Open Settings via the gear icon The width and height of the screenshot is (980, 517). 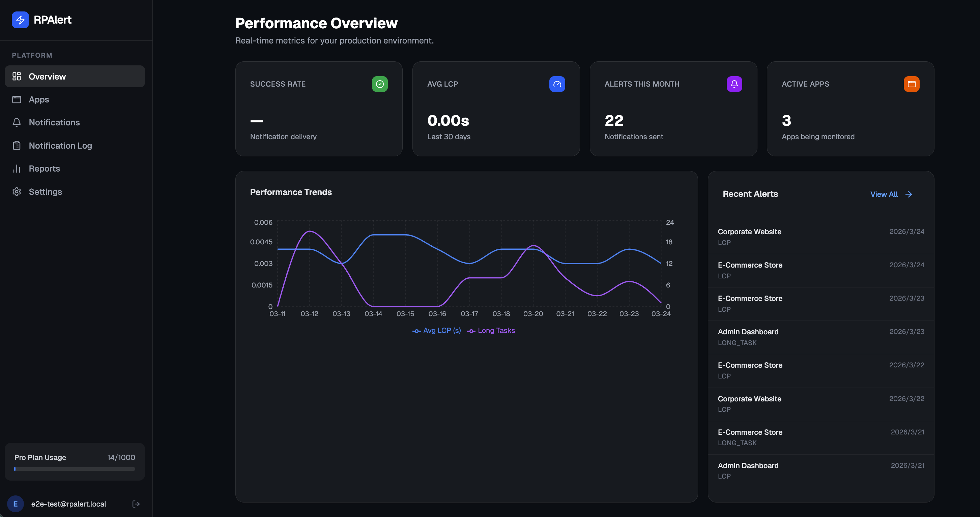(x=17, y=191)
